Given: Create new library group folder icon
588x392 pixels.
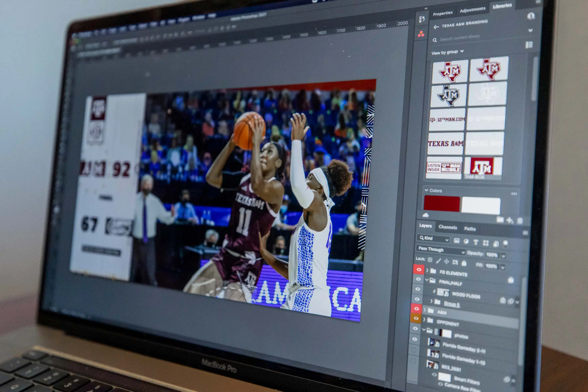Looking at the screenshot, I should click(500, 219).
